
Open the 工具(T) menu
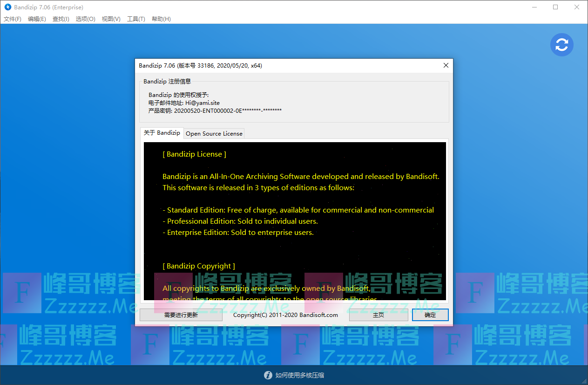coord(136,19)
